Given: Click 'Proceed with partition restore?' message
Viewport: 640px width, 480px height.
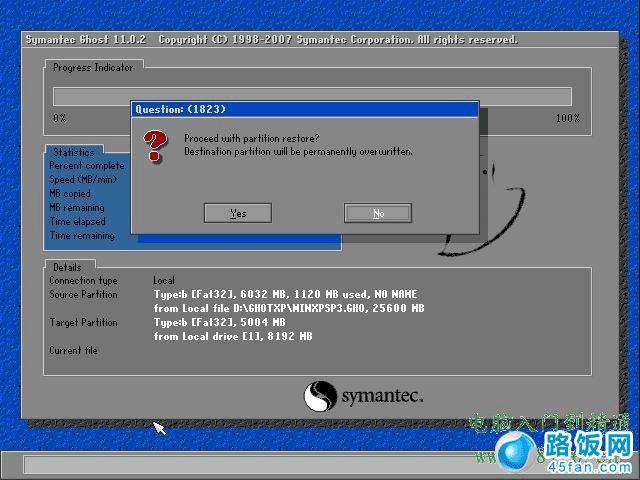Looking at the screenshot, I should (251, 138).
